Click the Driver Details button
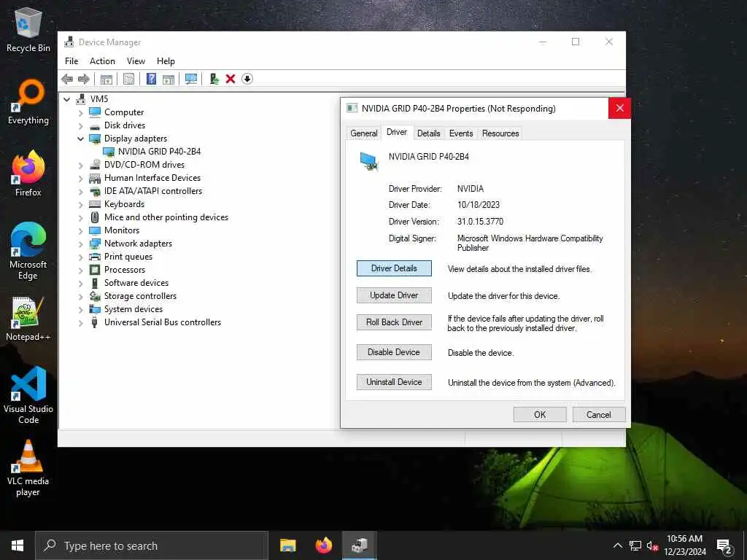The image size is (747, 560). click(x=394, y=268)
